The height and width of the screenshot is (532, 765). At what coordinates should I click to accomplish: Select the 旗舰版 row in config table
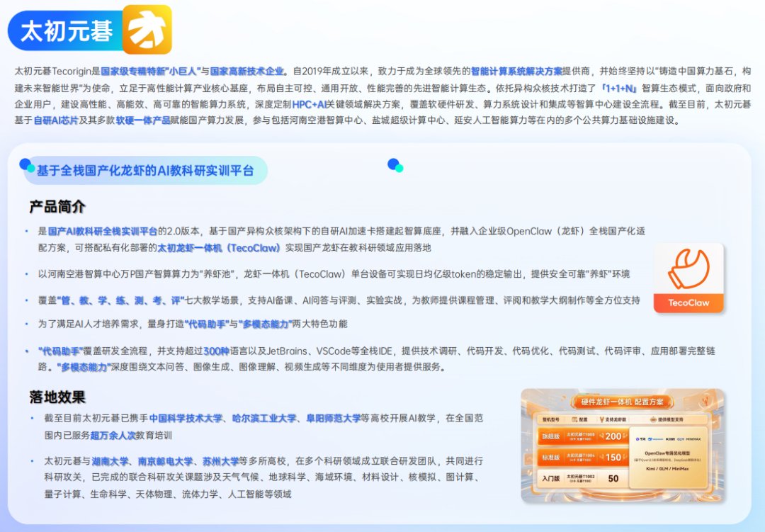coord(584,436)
